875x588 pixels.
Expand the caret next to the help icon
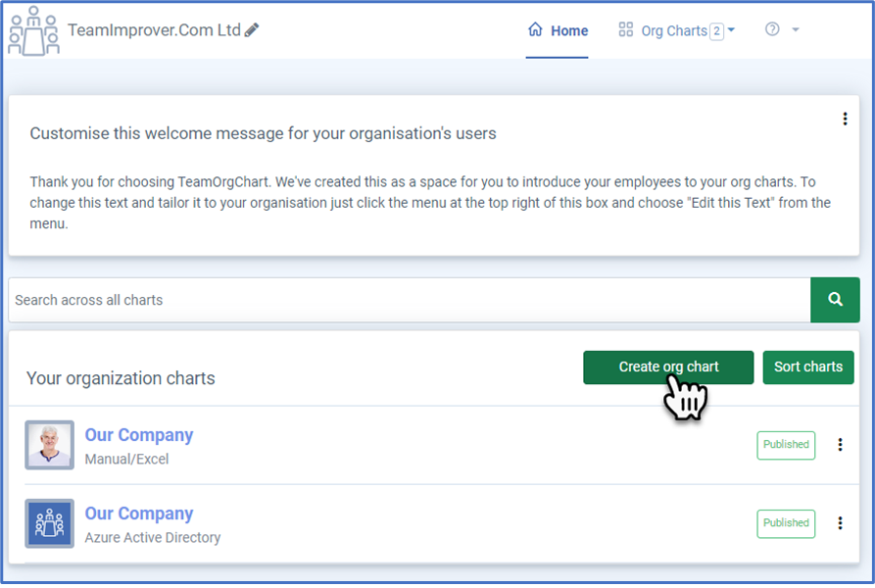click(796, 30)
